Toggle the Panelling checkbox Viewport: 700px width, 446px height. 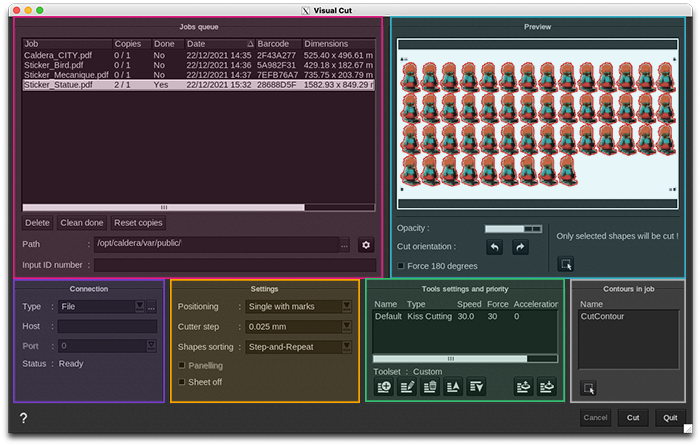click(181, 366)
